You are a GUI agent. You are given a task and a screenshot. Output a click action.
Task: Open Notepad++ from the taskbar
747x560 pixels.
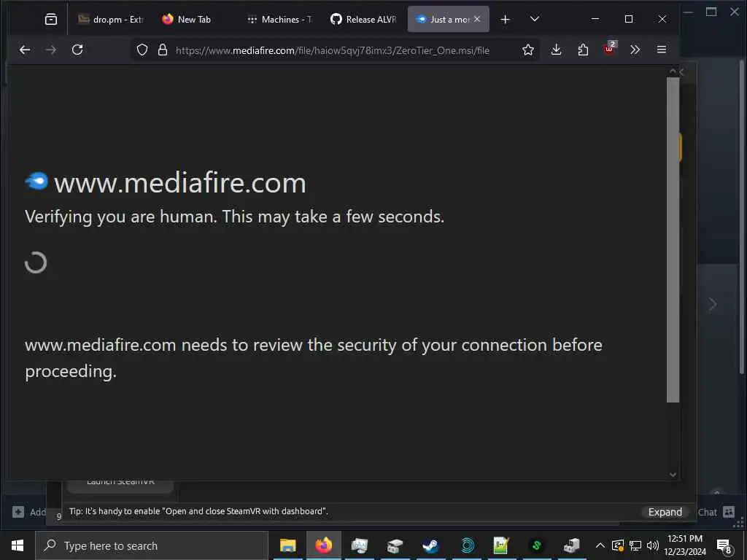tap(501, 545)
